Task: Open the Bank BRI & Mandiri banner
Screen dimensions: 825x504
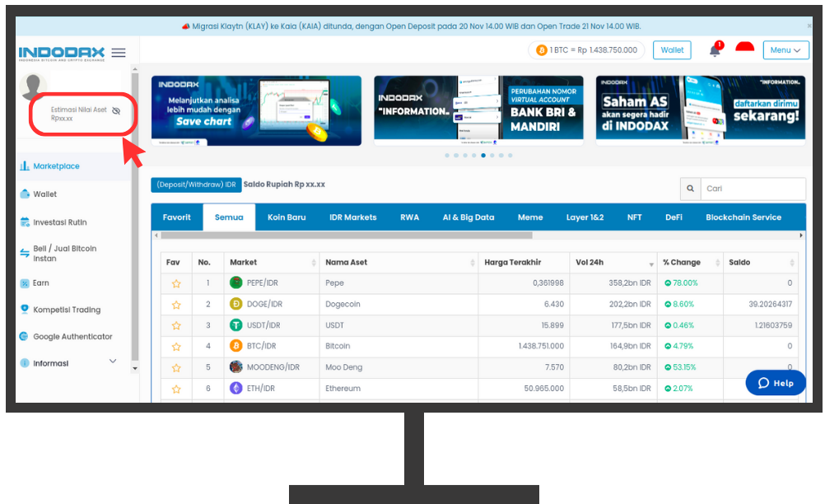Action: (x=478, y=111)
